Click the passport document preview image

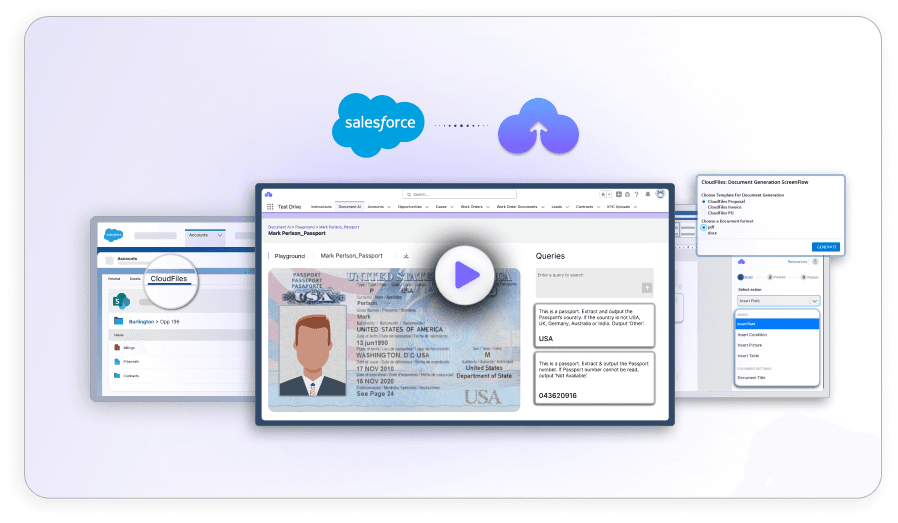(394, 340)
